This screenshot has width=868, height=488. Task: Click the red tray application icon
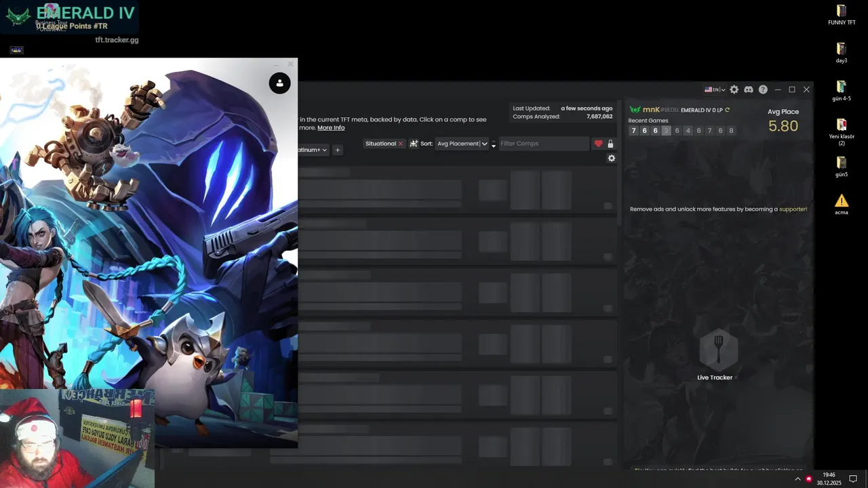pos(808,479)
